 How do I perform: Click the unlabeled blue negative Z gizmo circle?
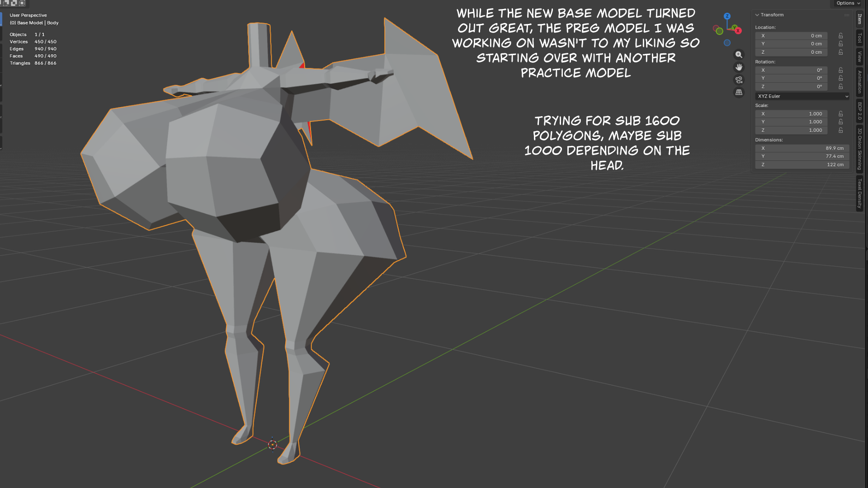click(x=727, y=43)
